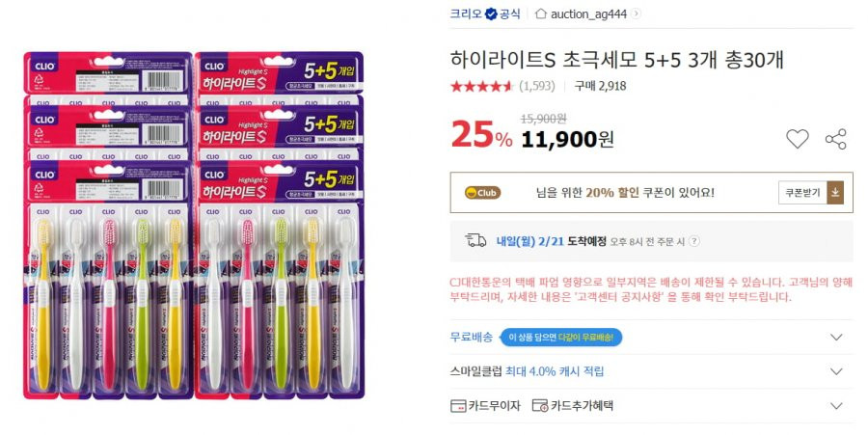Open the 크리오 brand store link
Image resolution: width=868 pixels, height=435 pixels.
pyautogui.click(x=466, y=14)
